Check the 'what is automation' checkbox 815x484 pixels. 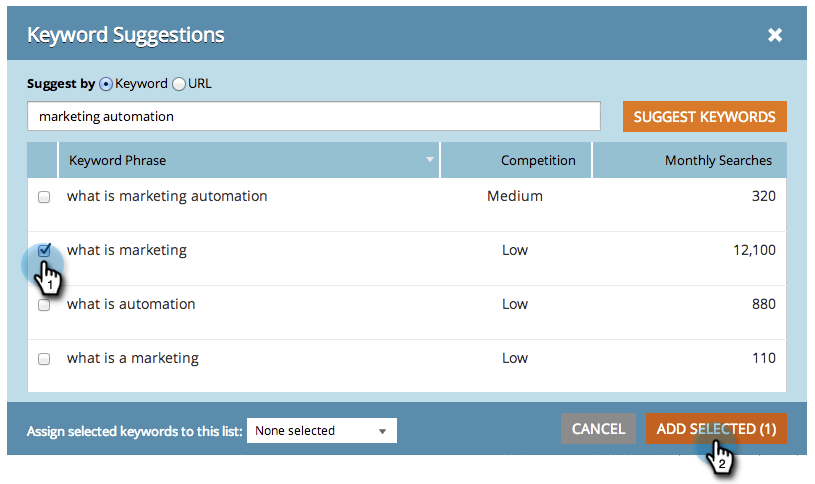[x=44, y=305]
